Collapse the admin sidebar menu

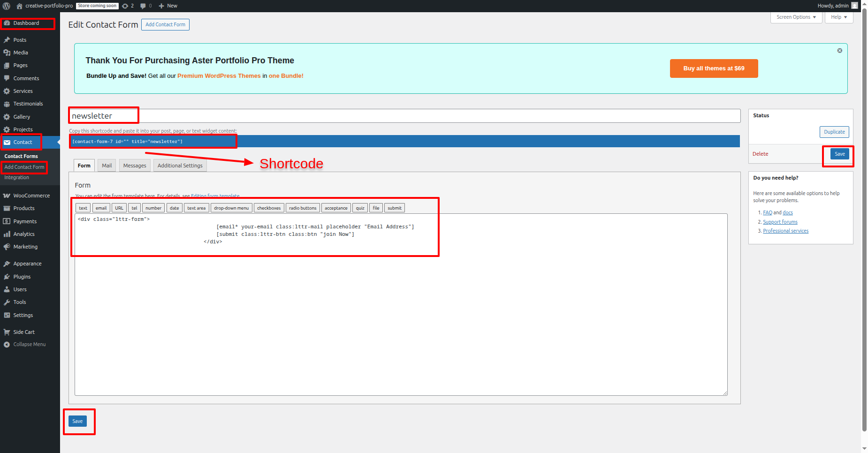tap(29, 344)
